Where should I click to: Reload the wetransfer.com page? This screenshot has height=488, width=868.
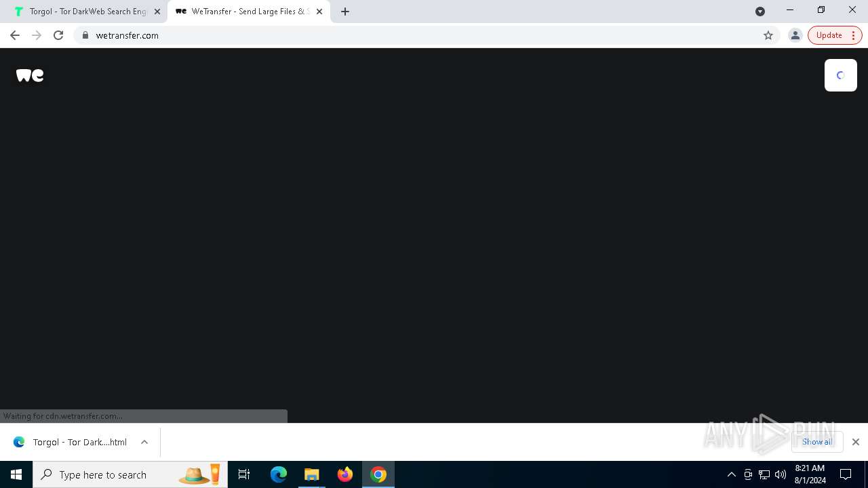58,35
